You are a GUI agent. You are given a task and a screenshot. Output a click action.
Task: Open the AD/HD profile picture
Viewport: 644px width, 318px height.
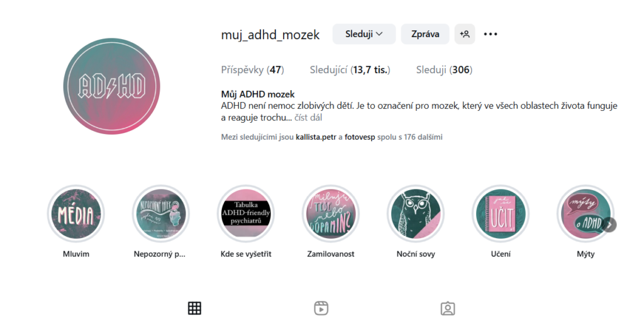click(x=112, y=86)
